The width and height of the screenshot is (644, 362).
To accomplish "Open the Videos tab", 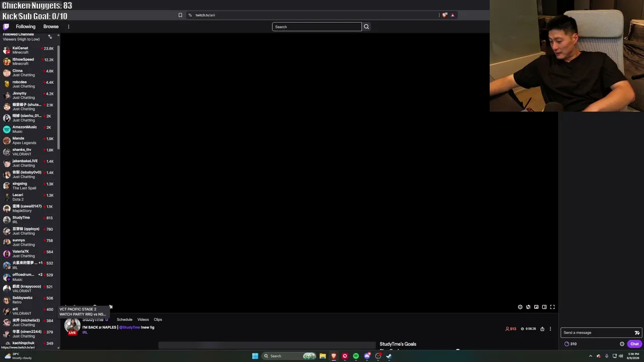I will pyautogui.click(x=143, y=319).
